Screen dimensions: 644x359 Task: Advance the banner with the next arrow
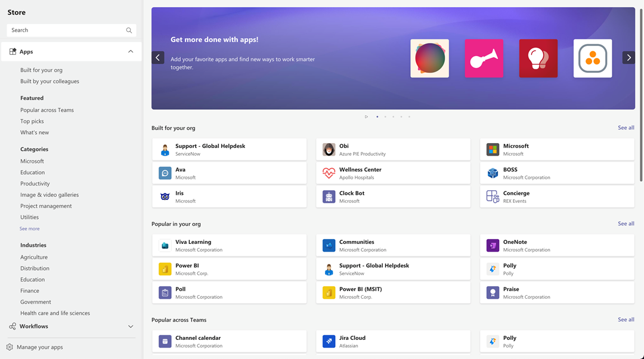click(x=628, y=57)
